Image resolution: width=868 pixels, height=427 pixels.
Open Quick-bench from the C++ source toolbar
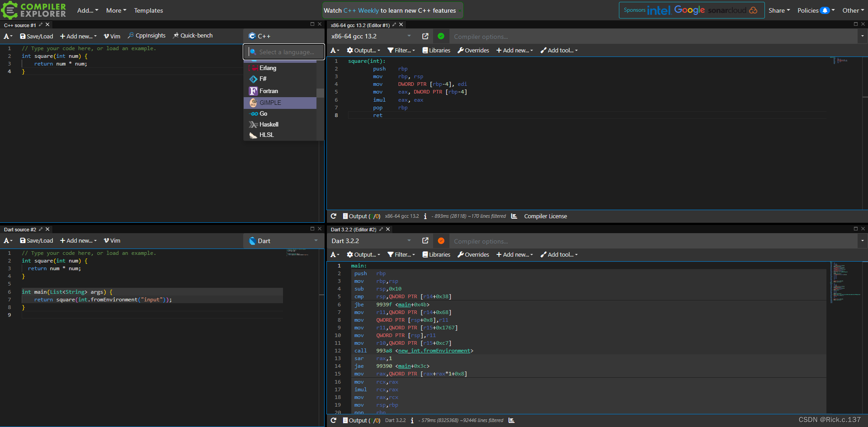(x=193, y=36)
